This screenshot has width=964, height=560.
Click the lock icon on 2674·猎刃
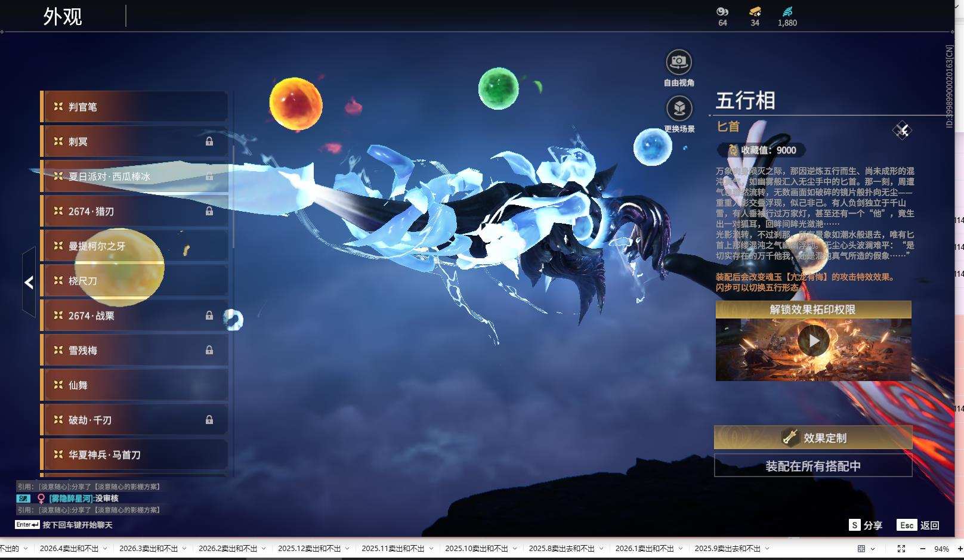tap(209, 211)
